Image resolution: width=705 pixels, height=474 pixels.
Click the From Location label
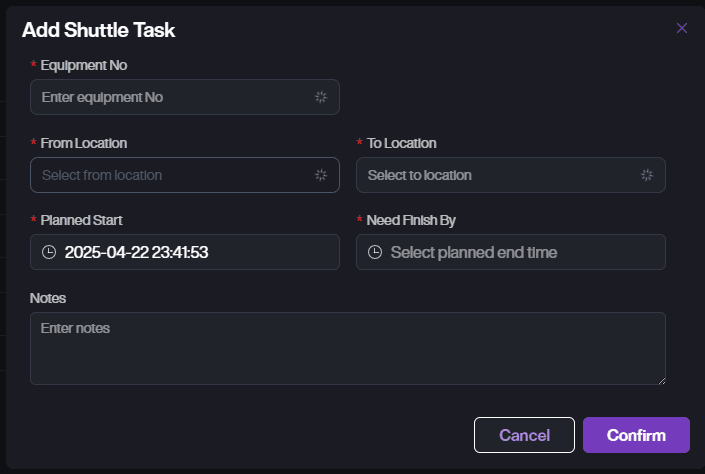[84, 143]
